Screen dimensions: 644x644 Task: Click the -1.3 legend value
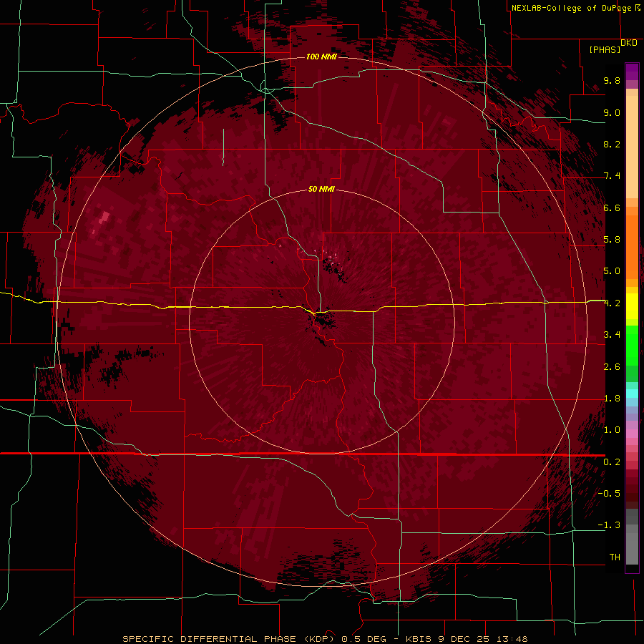pyautogui.click(x=609, y=525)
